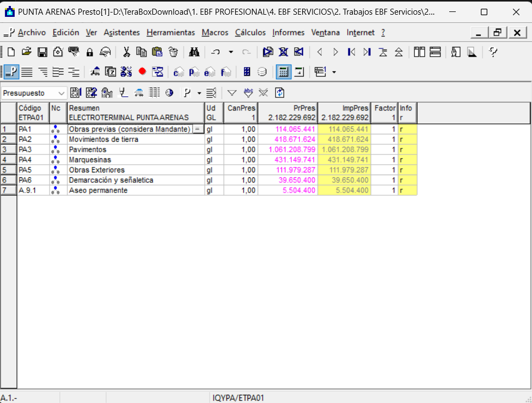
Task: Open a file using the folder icon
Action: pos(27,52)
